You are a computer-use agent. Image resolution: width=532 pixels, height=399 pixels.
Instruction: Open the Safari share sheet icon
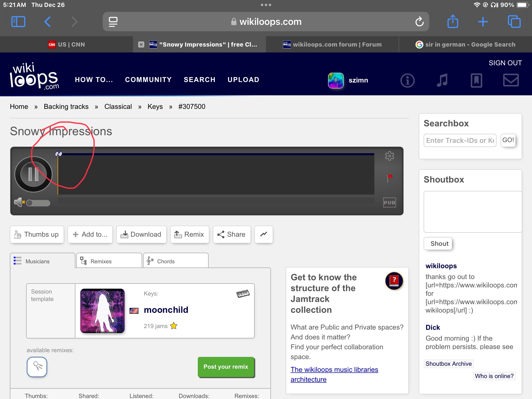coord(453,21)
